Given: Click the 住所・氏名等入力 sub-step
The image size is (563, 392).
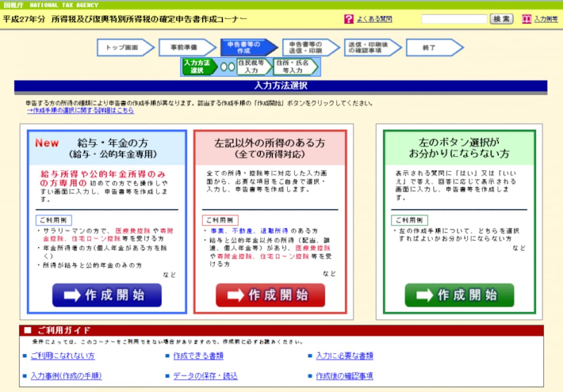Looking at the screenshot, I should click(x=296, y=67).
